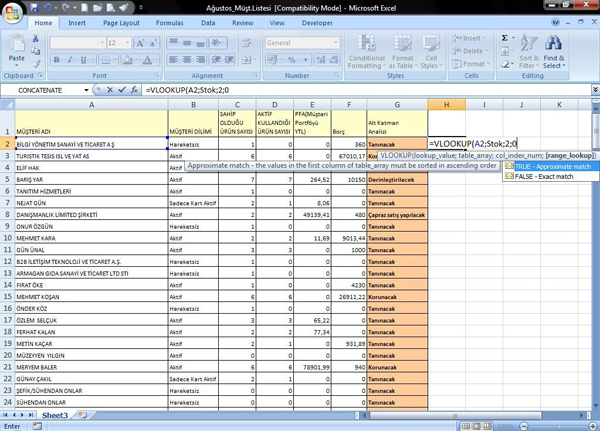This screenshot has width=600, height=431.
Task: Select TRUE - Approximate match option
Action: point(552,166)
